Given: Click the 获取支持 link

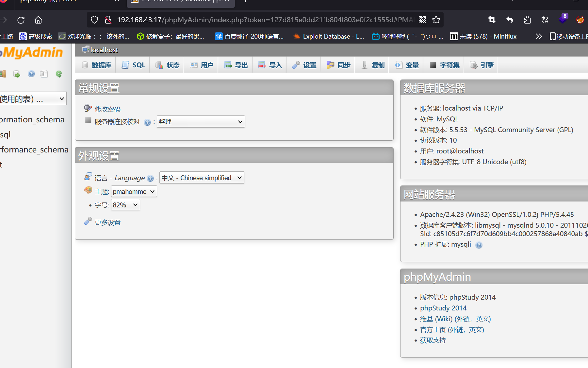Looking at the screenshot, I should click(x=433, y=341).
